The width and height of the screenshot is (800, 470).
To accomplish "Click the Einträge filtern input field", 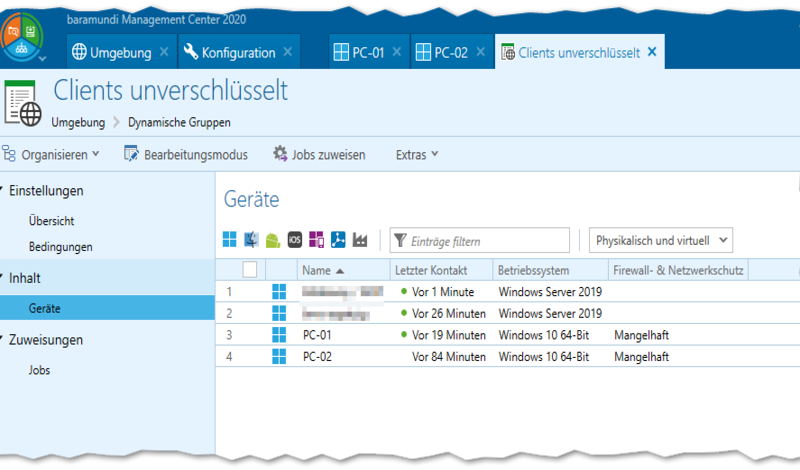I will pos(480,240).
